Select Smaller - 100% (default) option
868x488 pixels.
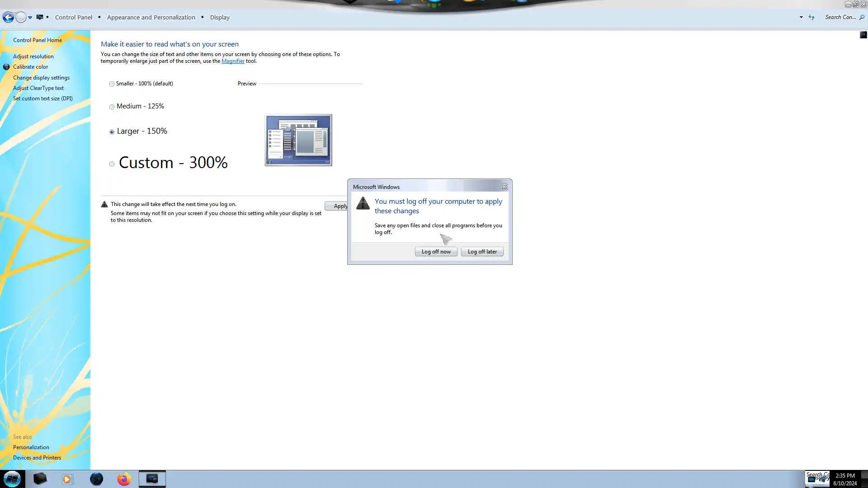pyautogui.click(x=112, y=84)
